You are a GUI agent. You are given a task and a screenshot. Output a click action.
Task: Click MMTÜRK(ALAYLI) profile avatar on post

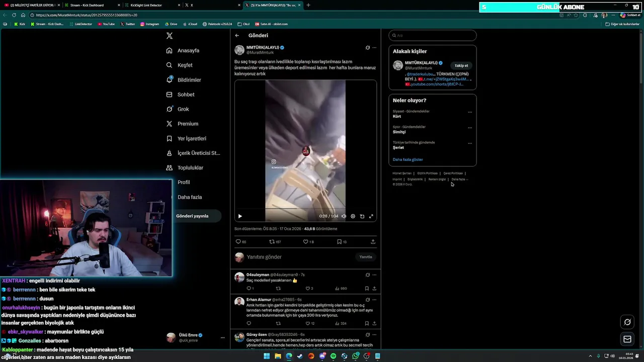(x=239, y=50)
